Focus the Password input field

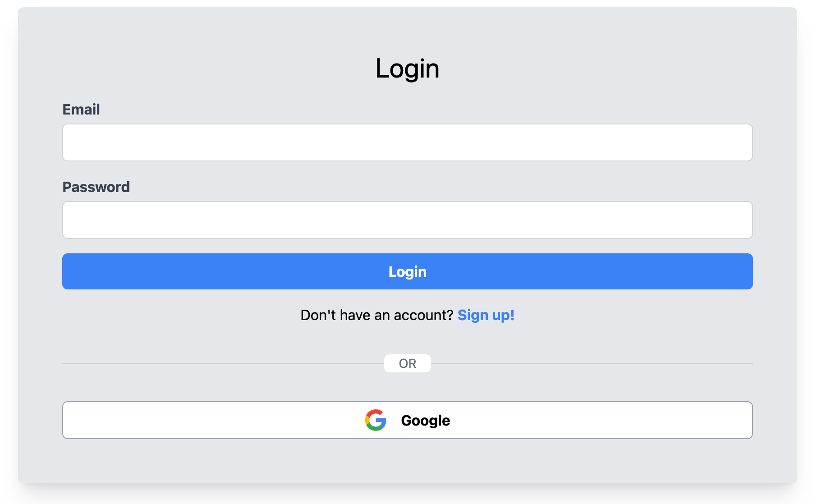click(407, 220)
